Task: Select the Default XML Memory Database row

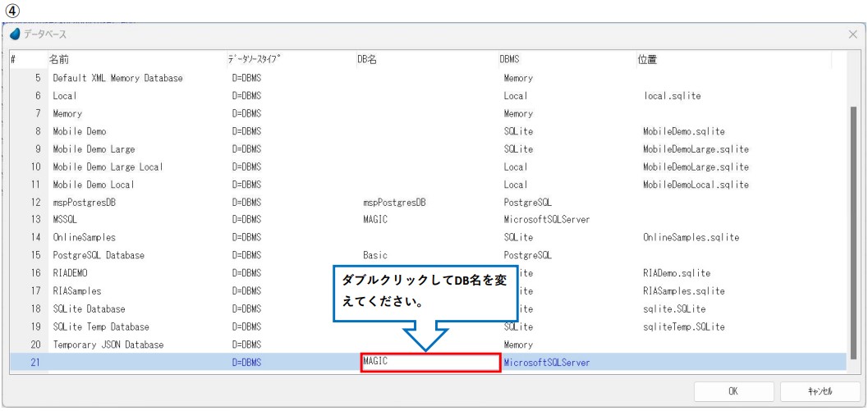Action: (117, 78)
